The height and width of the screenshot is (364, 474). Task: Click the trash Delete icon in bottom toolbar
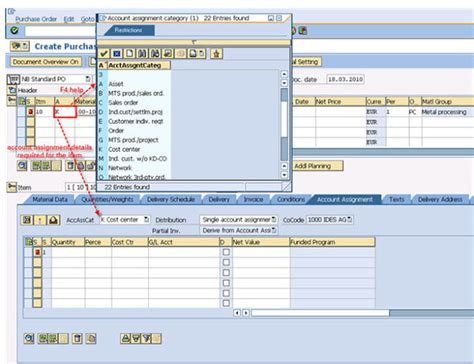click(77, 339)
